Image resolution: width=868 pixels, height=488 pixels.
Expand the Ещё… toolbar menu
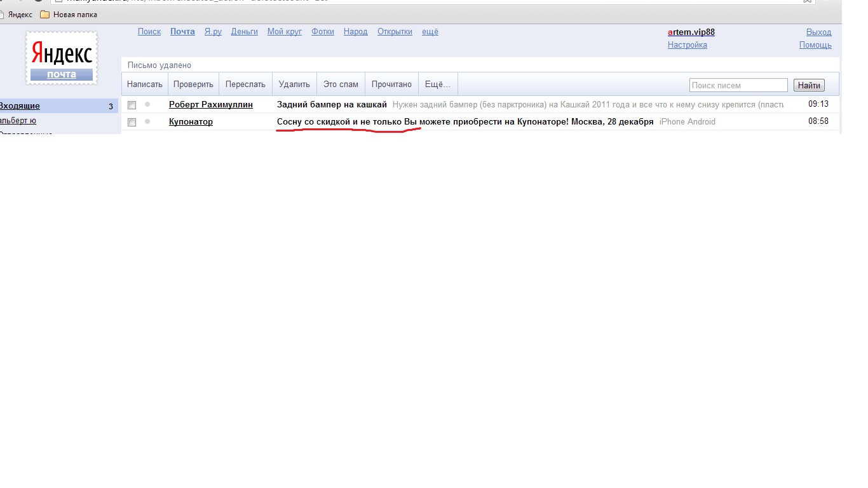pos(438,85)
